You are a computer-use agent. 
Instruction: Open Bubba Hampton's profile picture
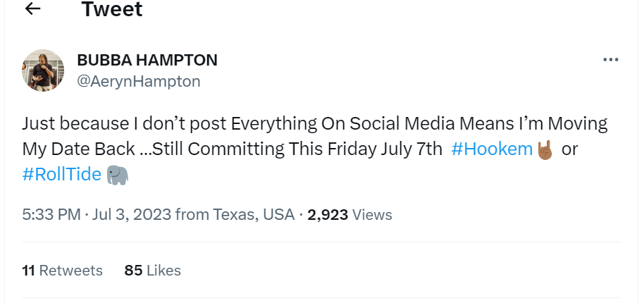[x=44, y=70]
